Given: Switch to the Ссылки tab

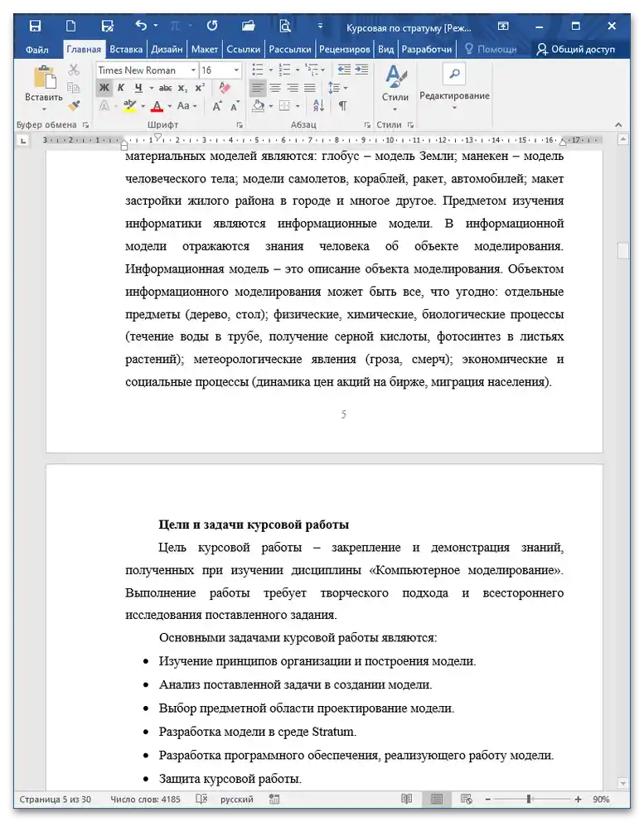Looking at the screenshot, I should (x=244, y=49).
